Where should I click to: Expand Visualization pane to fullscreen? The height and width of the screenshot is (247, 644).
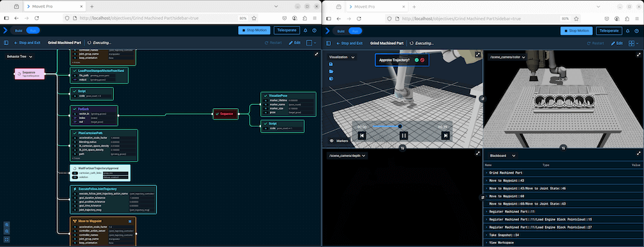point(478,55)
